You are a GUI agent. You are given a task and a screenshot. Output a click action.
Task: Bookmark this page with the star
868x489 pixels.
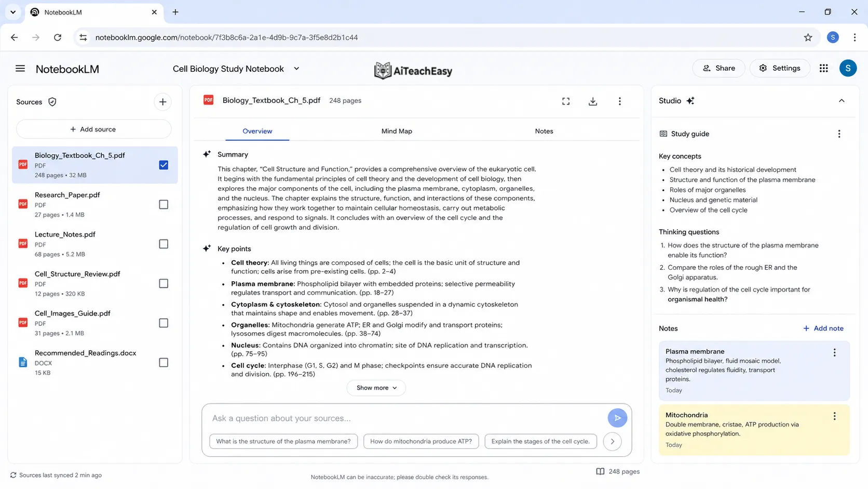(x=808, y=37)
